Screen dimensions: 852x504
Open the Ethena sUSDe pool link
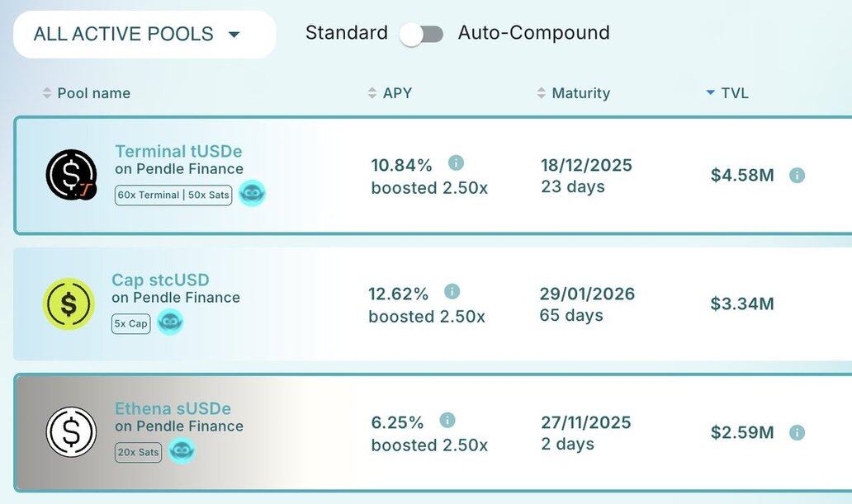click(x=173, y=408)
